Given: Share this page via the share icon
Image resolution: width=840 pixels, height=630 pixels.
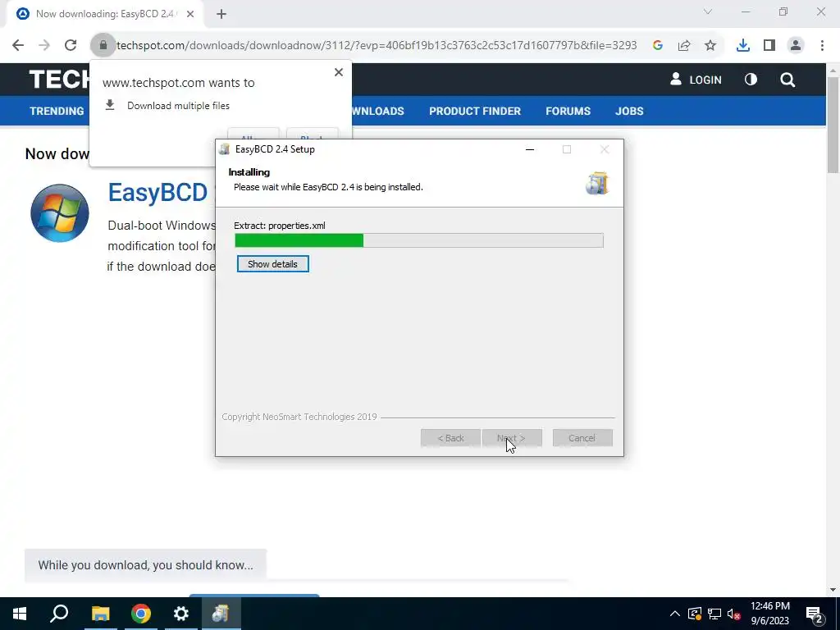Looking at the screenshot, I should coord(684,46).
